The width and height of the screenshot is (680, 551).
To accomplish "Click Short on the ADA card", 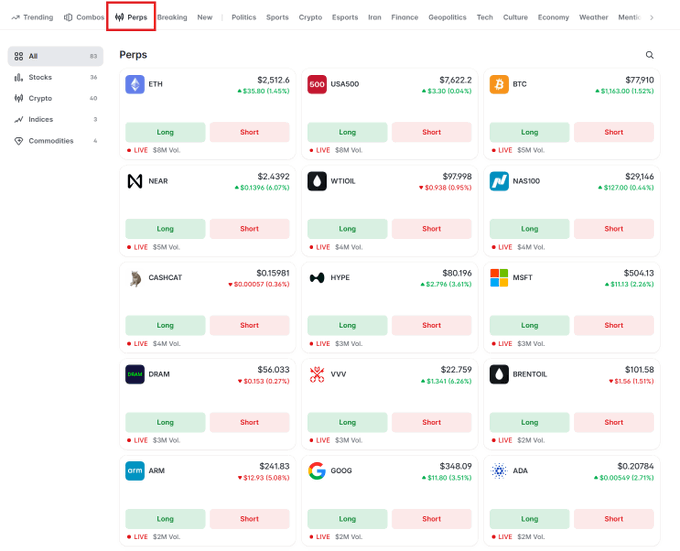I will pos(614,519).
